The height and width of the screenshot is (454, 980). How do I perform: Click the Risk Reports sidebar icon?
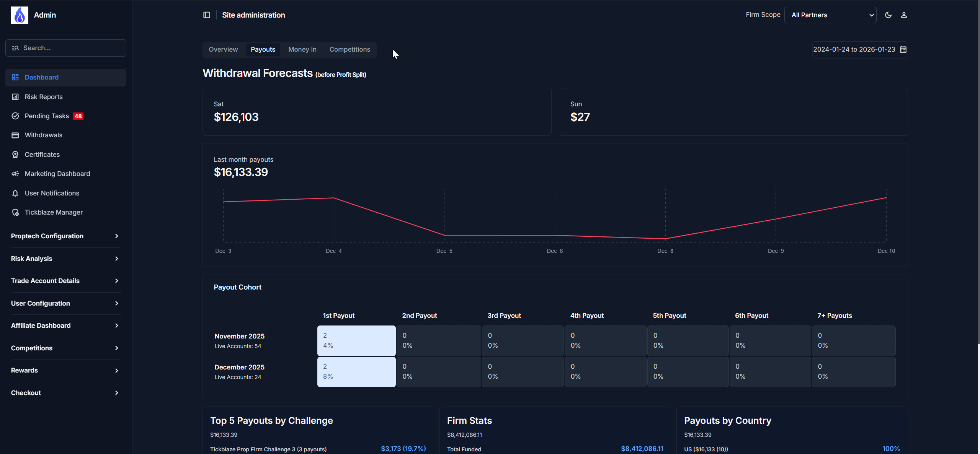(x=15, y=97)
